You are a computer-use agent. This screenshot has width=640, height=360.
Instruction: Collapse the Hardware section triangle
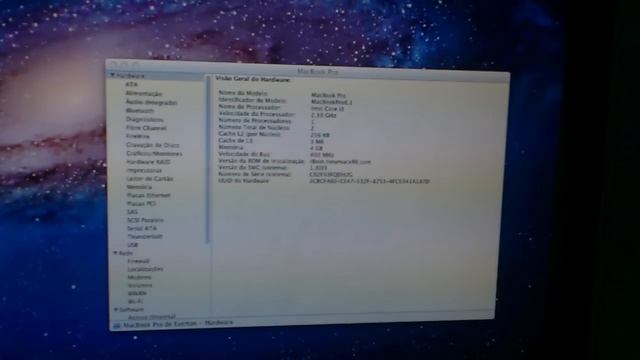(x=112, y=76)
